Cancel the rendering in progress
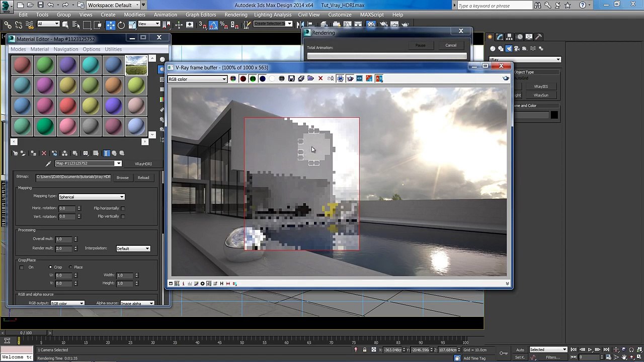The width and height of the screenshot is (644, 362). (x=450, y=45)
